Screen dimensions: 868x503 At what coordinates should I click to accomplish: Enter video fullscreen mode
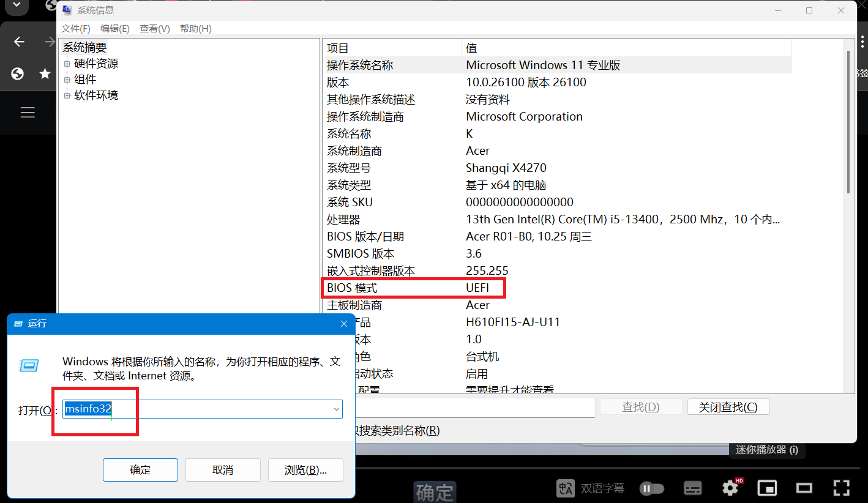pos(842,488)
